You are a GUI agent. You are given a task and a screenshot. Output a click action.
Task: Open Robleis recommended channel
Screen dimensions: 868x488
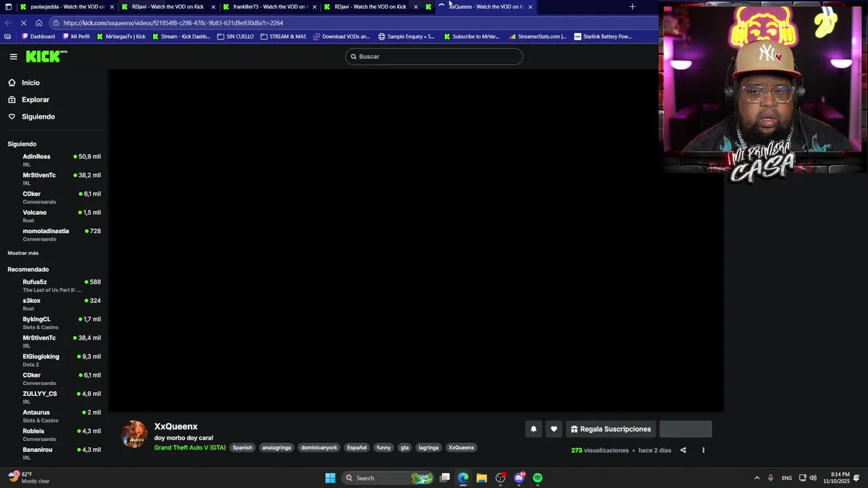(54, 434)
